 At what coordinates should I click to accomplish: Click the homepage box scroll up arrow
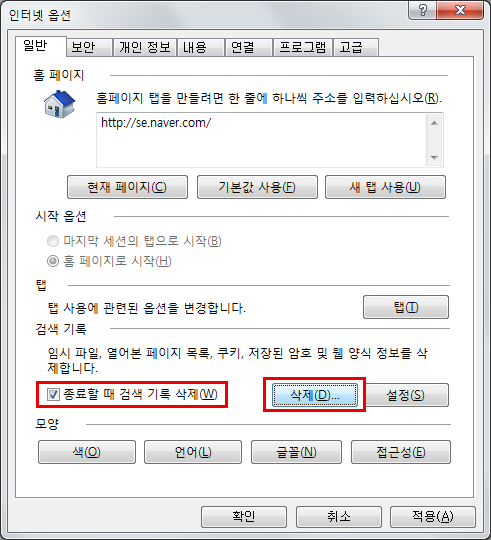tap(434, 123)
